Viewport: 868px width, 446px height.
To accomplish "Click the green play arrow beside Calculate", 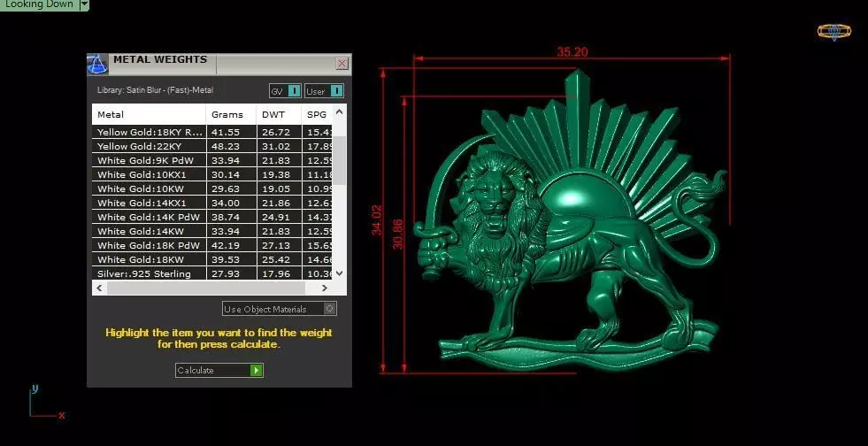I will 256,370.
